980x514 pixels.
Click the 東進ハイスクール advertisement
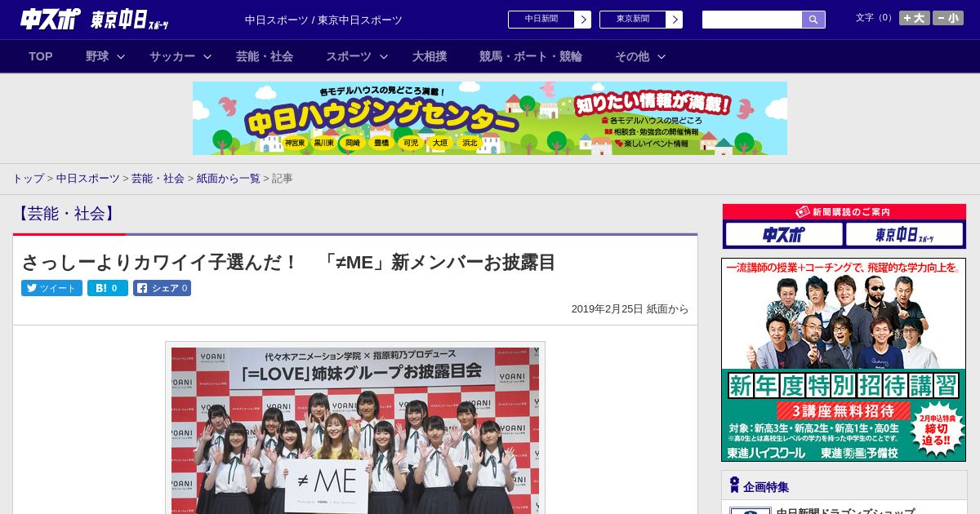point(844,360)
